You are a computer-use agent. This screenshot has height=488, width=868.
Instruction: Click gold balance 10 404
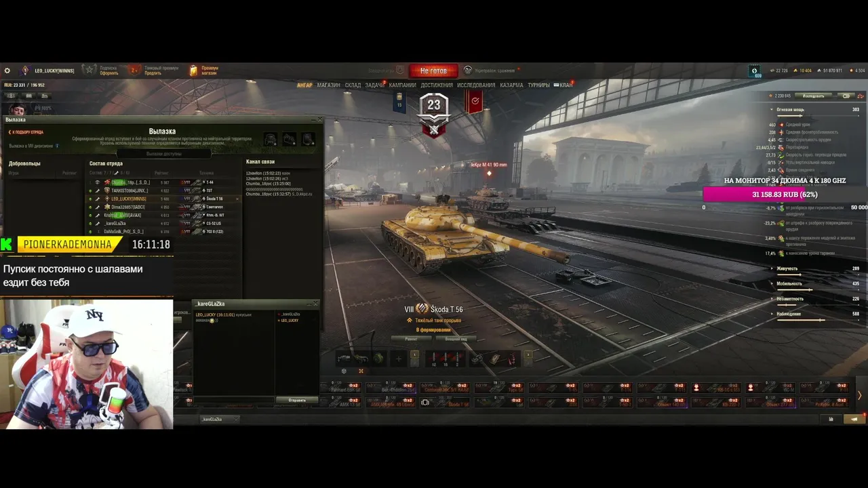pyautogui.click(x=803, y=70)
